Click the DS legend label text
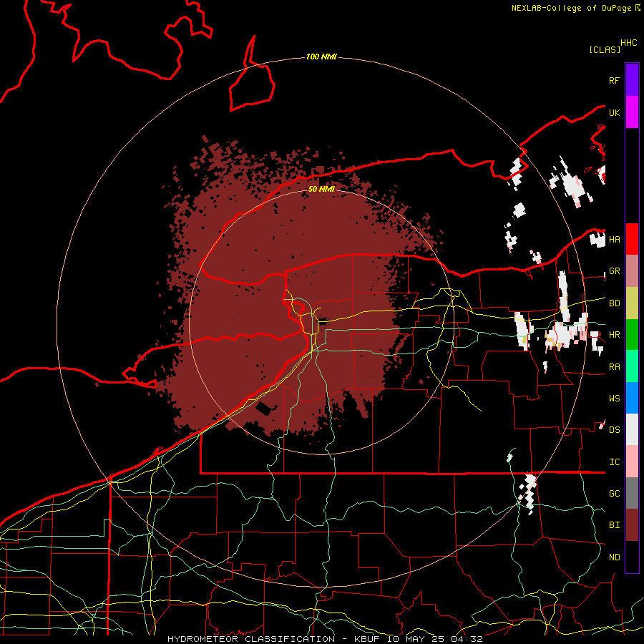The height and width of the screenshot is (644, 644). coord(615,430)
